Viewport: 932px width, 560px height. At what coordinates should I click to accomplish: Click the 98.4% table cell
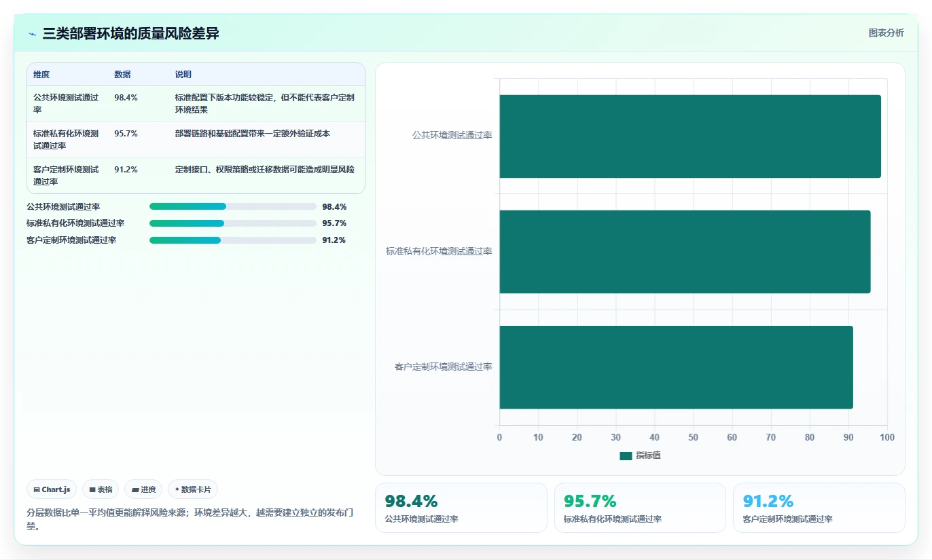point(126,98)
